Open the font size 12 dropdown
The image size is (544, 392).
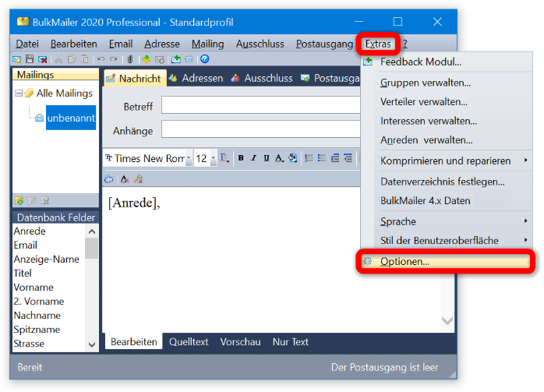coord(213,158)
